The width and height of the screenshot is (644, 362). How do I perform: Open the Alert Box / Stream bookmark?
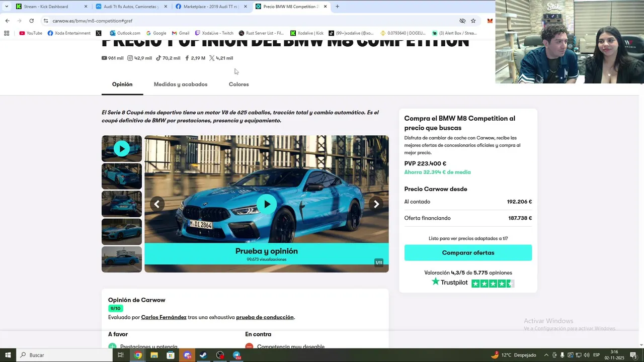point(454,33)
